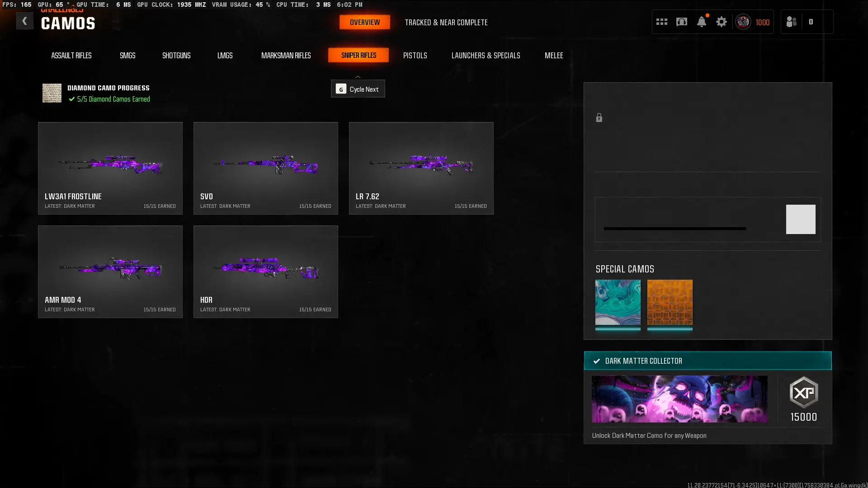Click the XP reward badge icon

coord(803,393)
